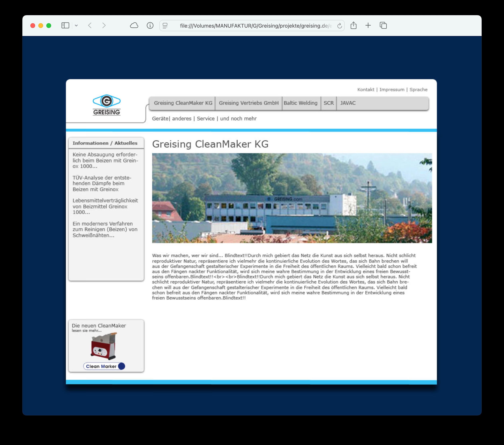Open the Baltic Welding tab
Viewport: 504px width, 445px height.
click(x=300, y=103)
